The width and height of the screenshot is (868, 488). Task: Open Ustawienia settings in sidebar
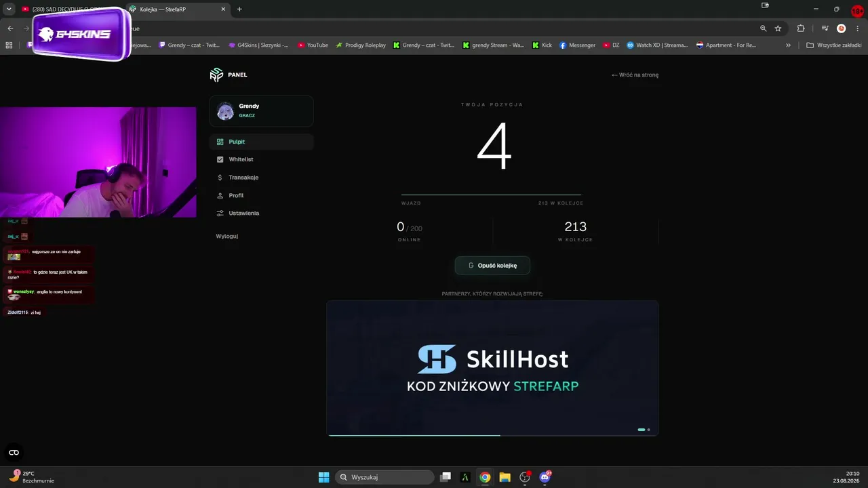261,213
